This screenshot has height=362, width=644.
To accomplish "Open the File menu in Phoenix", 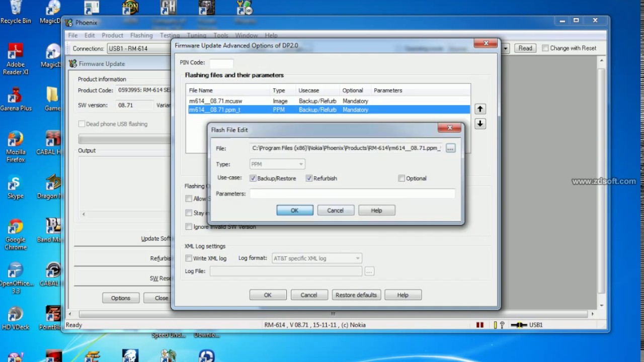I will click(x=73, y=36).
